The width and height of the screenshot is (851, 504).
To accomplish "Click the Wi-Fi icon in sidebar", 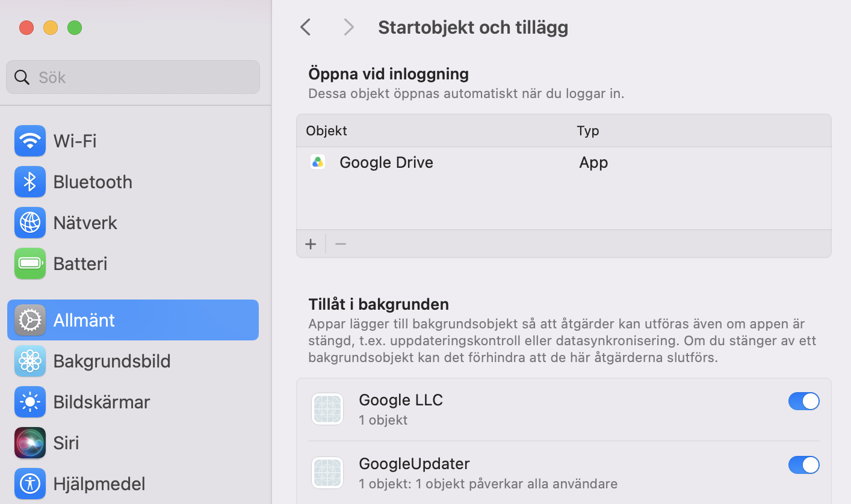I will 30,141.
